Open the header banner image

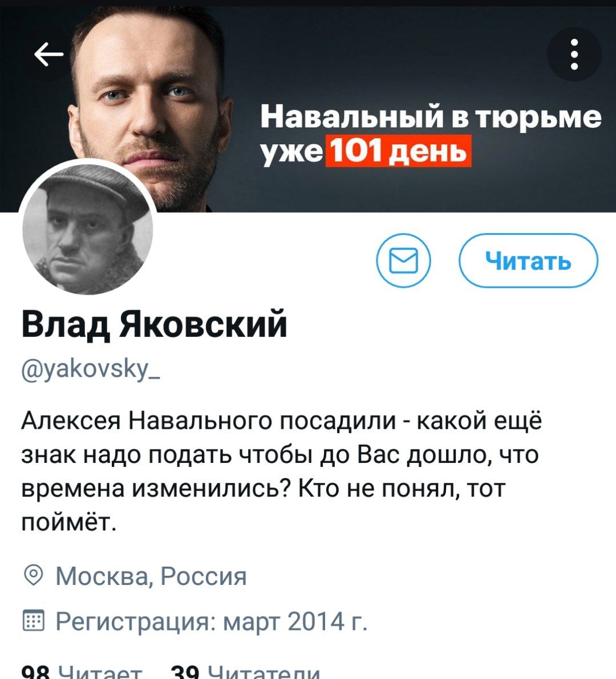tap(308, 107)
